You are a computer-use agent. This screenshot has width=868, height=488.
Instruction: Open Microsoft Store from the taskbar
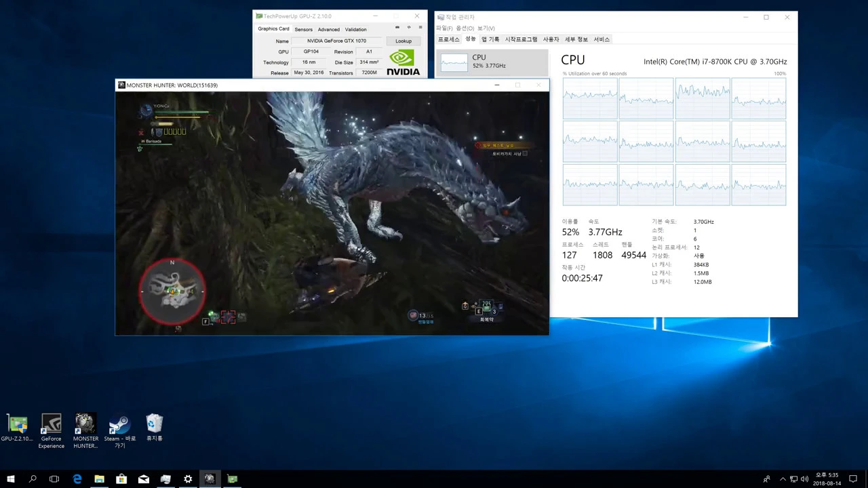click(121, 479)
